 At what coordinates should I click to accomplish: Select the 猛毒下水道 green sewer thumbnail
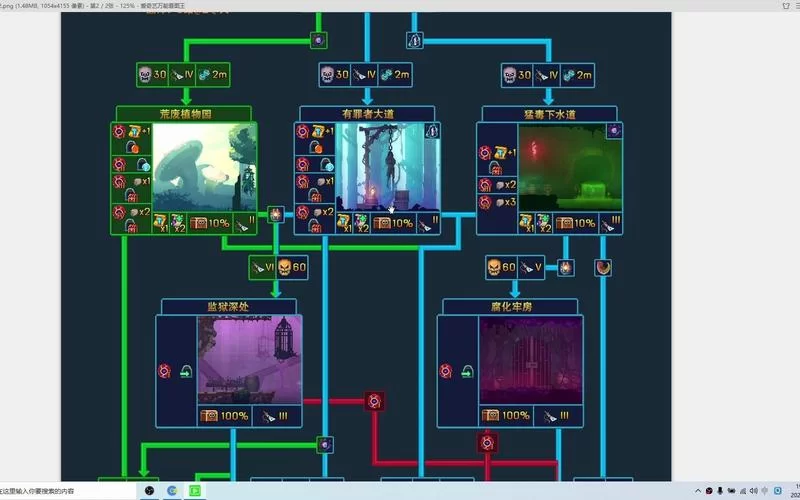point(570,167)
